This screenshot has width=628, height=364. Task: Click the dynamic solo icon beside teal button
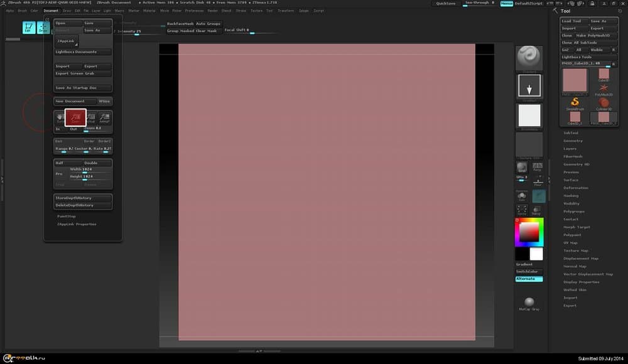pos(522,196)
